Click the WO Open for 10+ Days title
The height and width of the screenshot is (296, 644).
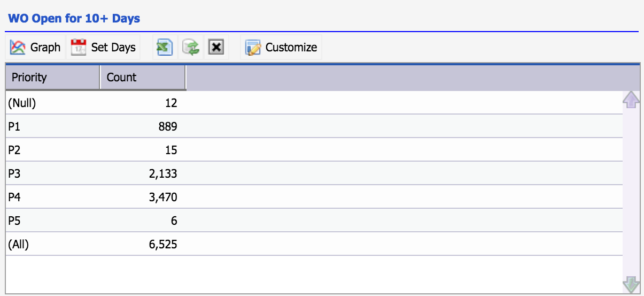coord(74,18)
